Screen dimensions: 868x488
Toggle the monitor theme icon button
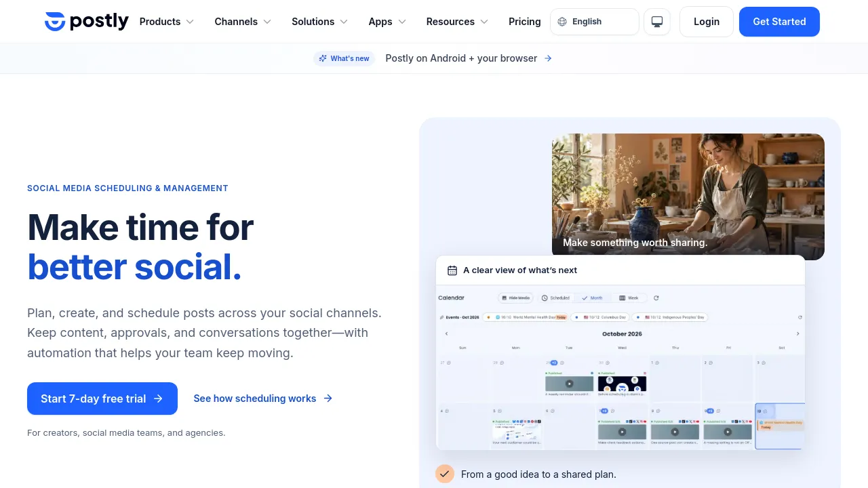tap(657, 22)
